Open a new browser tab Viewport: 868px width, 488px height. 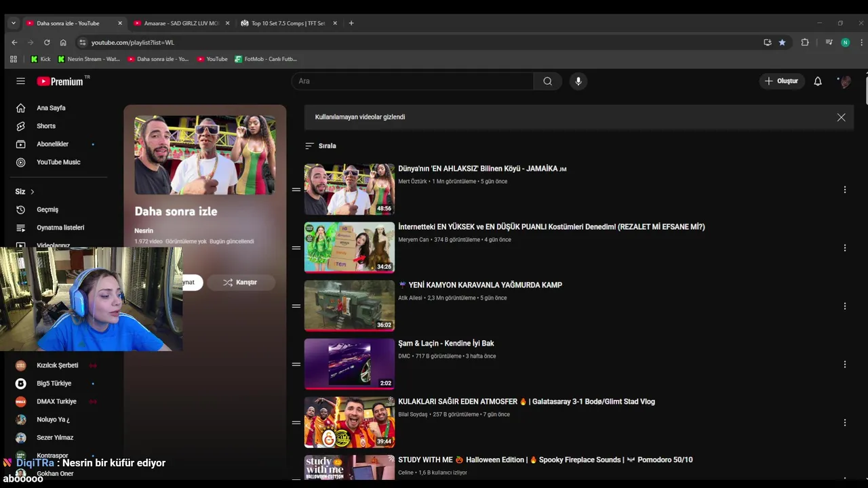point(351,23)
